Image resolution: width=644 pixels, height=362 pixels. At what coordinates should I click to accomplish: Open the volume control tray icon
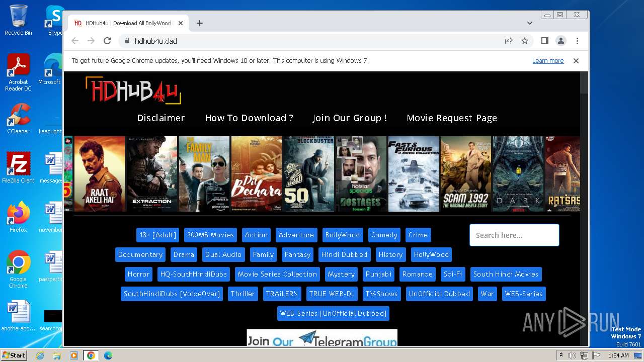pyautogui.click(x=573, y=355)
